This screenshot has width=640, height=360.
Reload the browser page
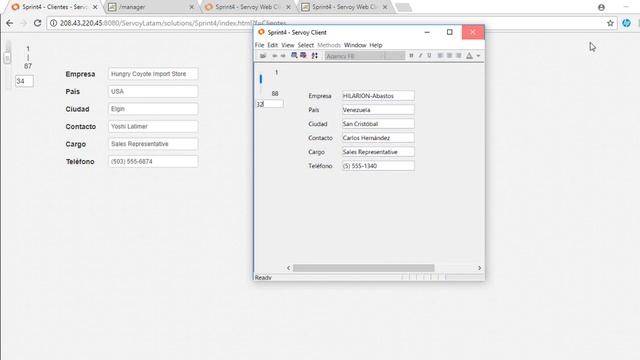point(37,23)
